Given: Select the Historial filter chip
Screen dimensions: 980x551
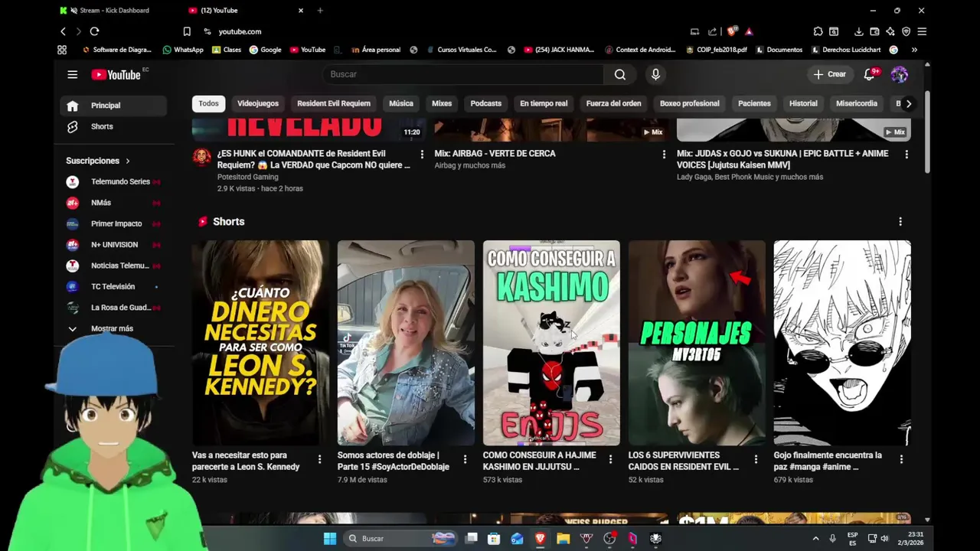Looking at the screenshot, I should (x=803, y=103).
